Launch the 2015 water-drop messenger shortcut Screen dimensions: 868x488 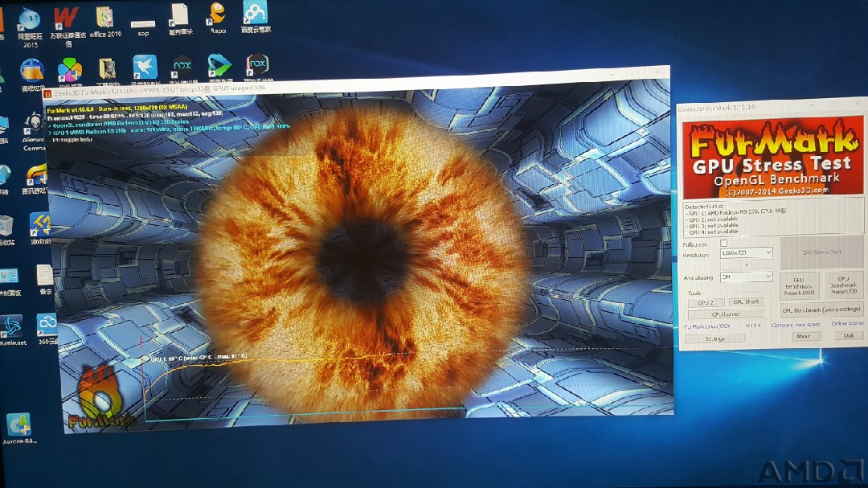pyautogui.click(x=30, y=26)
